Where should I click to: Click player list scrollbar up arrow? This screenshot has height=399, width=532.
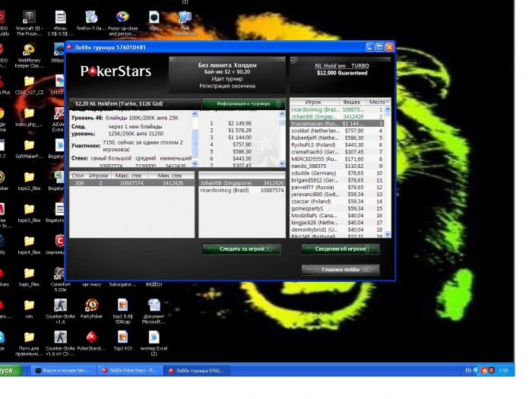coord(388,109)
